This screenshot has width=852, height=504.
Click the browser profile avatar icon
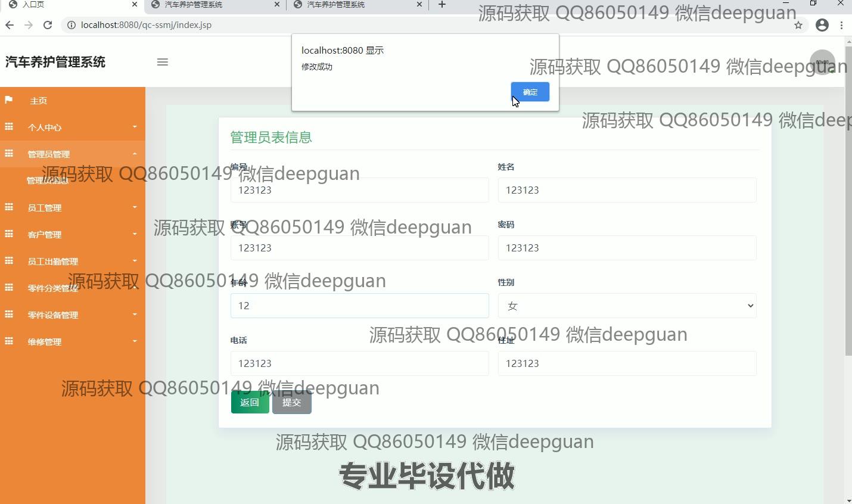822,25
